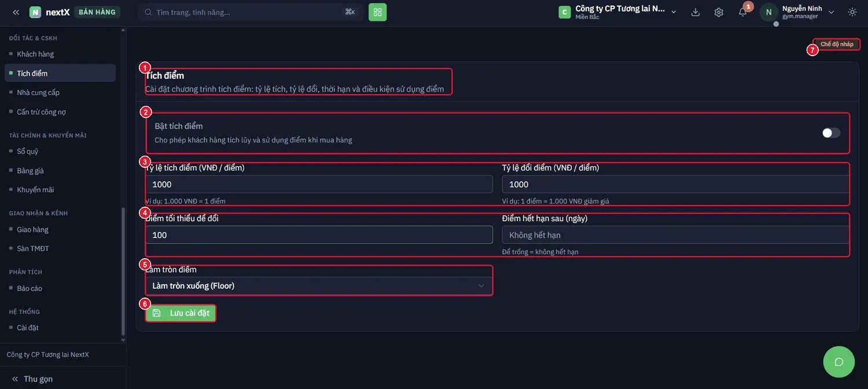
Task: Open Cài đặt in sidebar
Action: 60,328
